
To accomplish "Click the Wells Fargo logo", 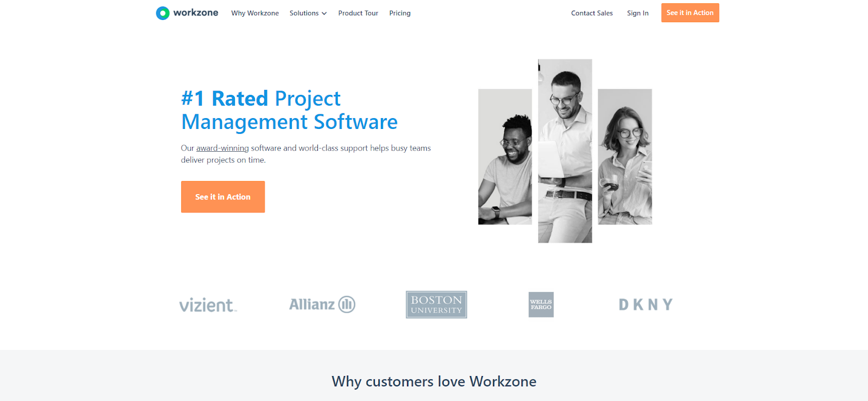I will coord(541,305).
